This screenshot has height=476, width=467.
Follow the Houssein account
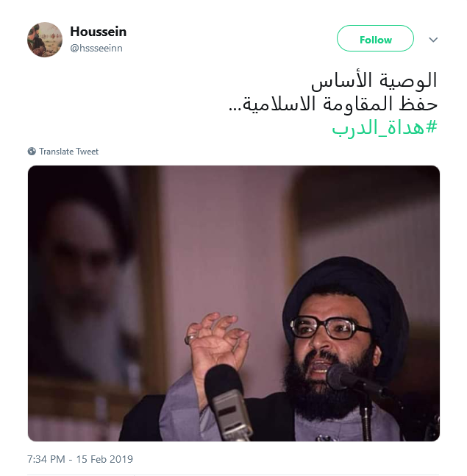[375, 38]
